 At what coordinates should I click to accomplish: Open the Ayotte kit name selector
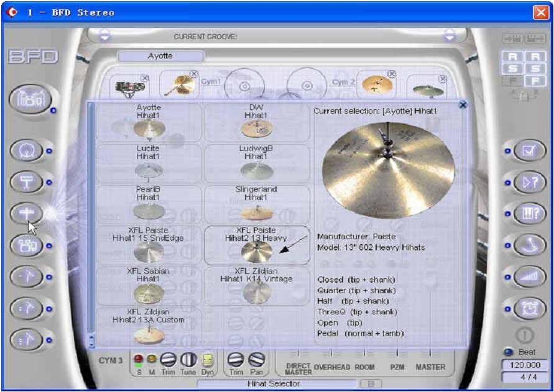click(161, 57)
